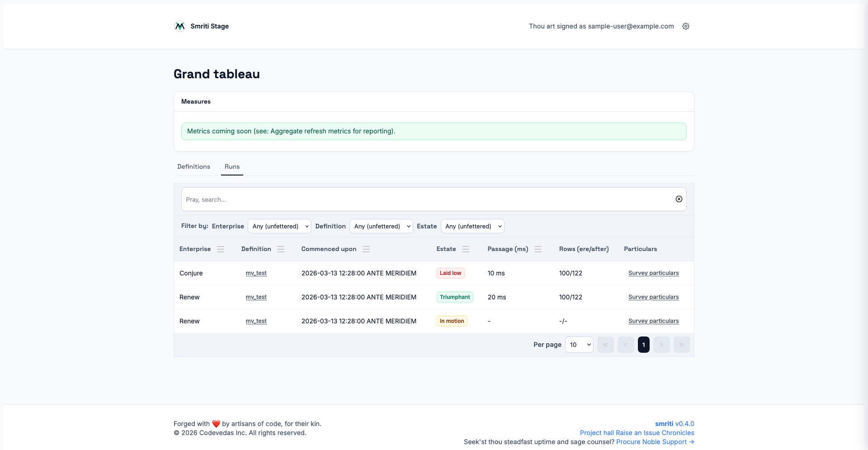
Task: Click the Passage (ms) column sort icon
Action: 538,249
